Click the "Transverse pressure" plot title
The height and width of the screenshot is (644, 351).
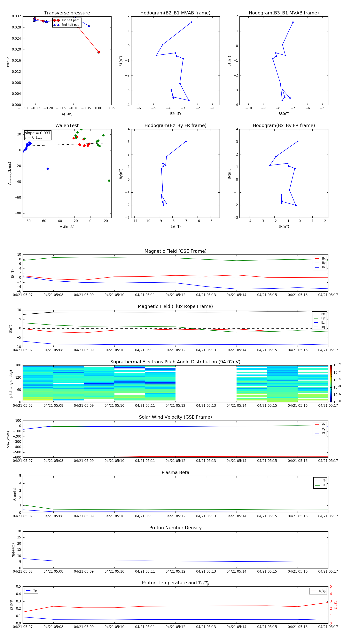pos(67,13)
